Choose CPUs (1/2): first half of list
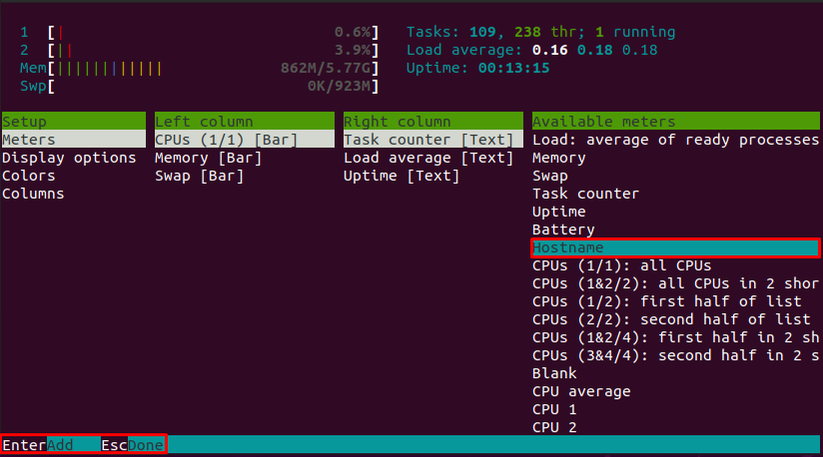The image size is (823, 457). 667,302
